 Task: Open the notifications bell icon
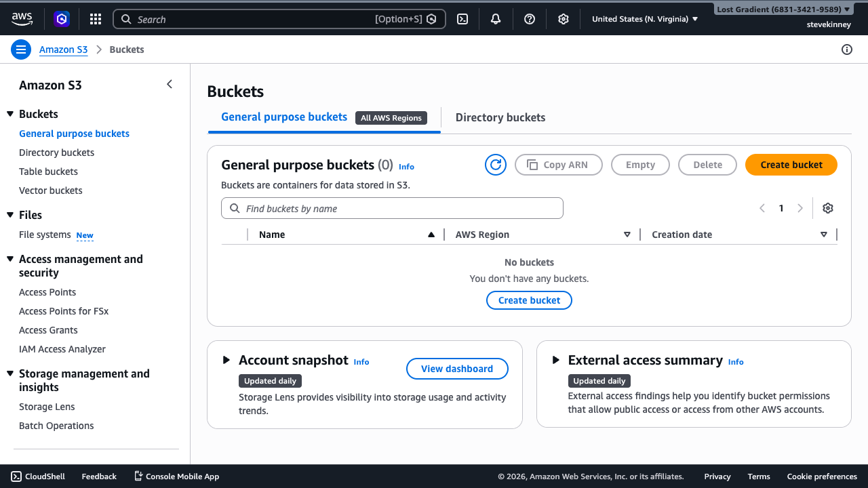click(x=496, y=19)
